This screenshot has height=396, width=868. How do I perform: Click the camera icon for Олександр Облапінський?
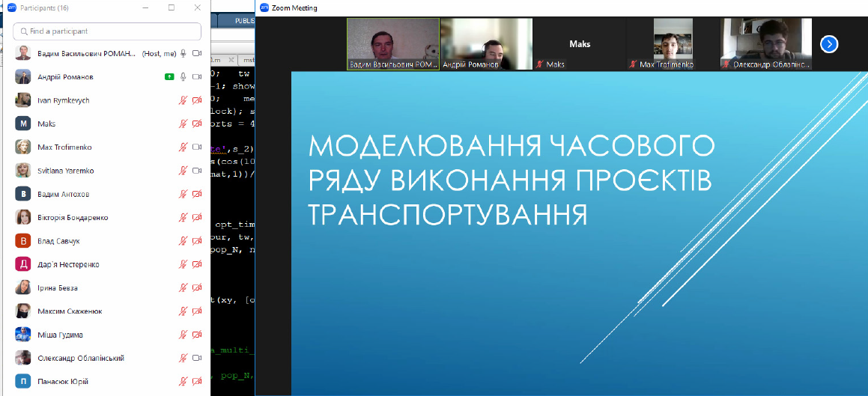coord(197,358)
